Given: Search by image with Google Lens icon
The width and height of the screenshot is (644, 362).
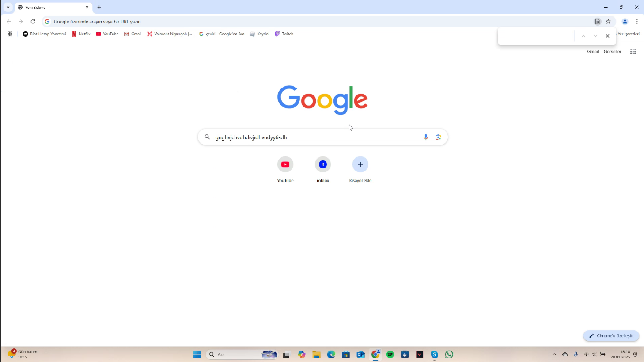Looking at the screenshot, I should tap(438, 137).
